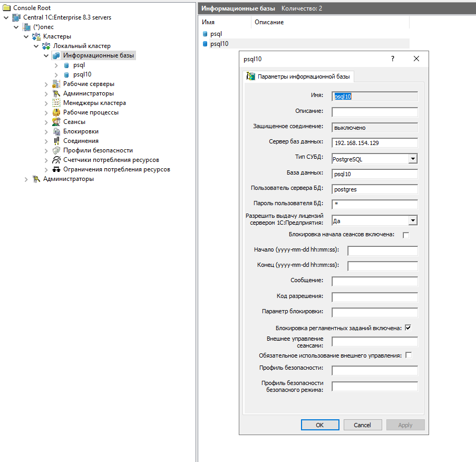Click the Соединения icon
The image size is (476, 462).
click(x=56, y=141)
